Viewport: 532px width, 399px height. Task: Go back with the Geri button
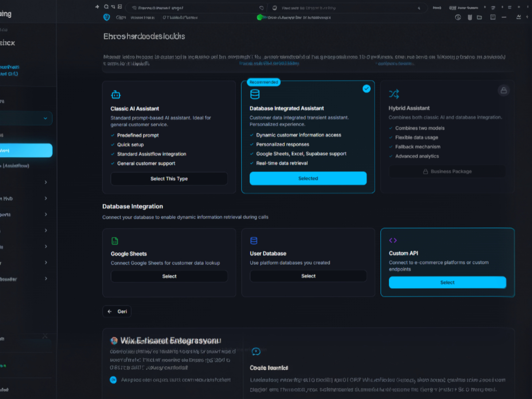[117, 312]
